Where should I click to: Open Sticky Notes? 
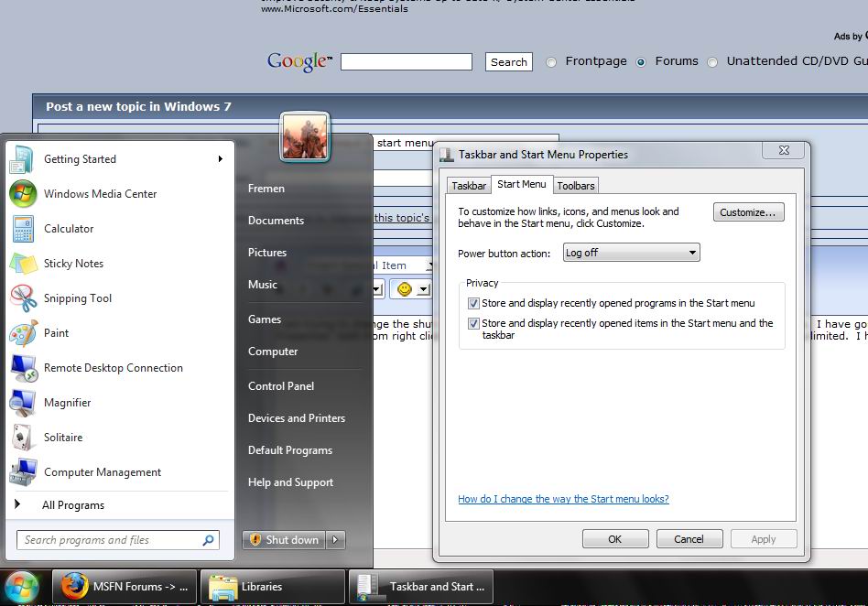(72, 264)
